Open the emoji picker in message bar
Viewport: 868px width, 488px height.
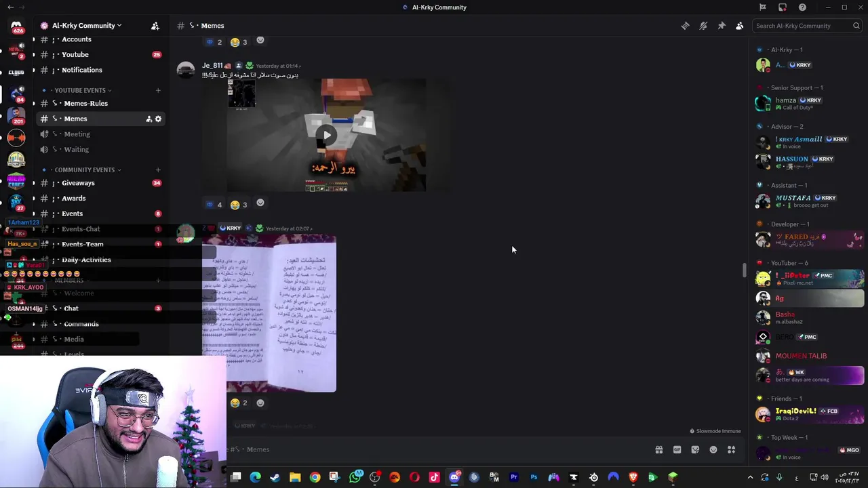click(713, 449)
